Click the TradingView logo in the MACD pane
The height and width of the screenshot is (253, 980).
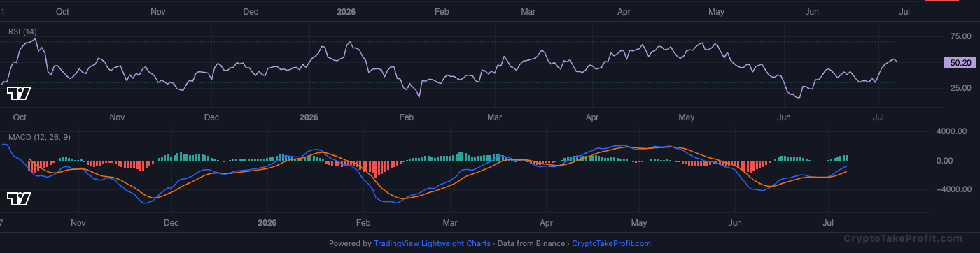pos(19,199)
